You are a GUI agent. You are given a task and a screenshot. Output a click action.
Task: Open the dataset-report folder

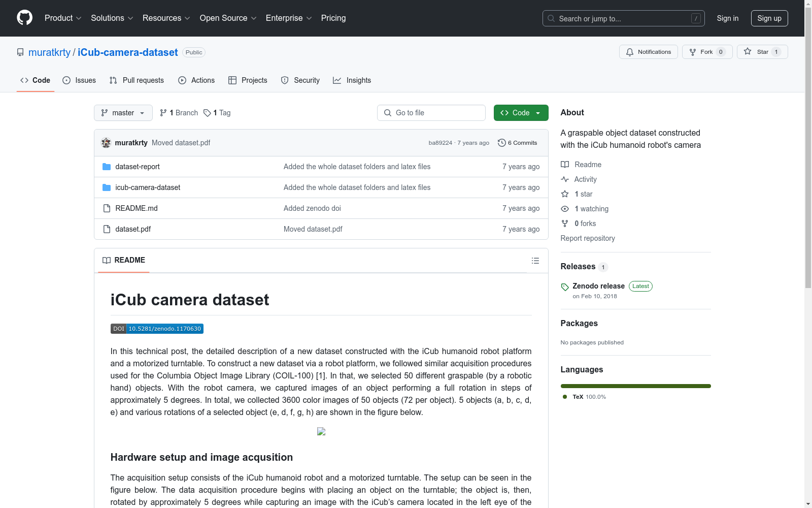click(x=138, y=167)
